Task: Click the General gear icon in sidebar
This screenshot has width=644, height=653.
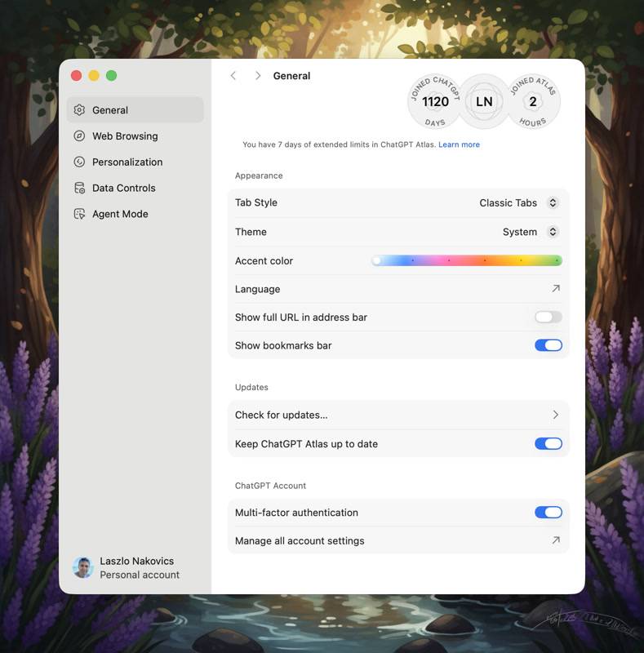Action: (x=79, y=110)
